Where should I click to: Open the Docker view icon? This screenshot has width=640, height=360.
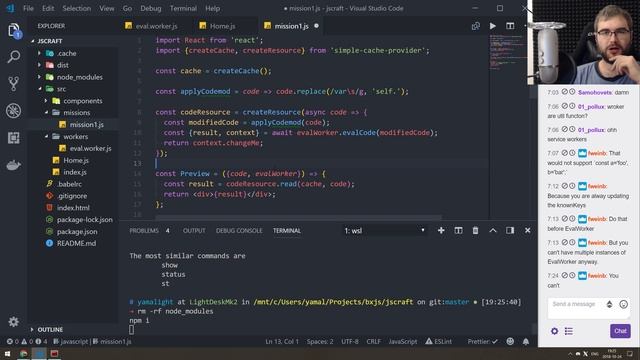13,165
